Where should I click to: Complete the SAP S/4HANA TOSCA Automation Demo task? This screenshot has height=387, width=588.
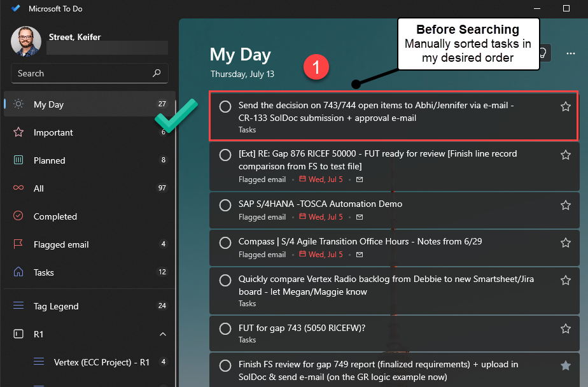(225, 205)
